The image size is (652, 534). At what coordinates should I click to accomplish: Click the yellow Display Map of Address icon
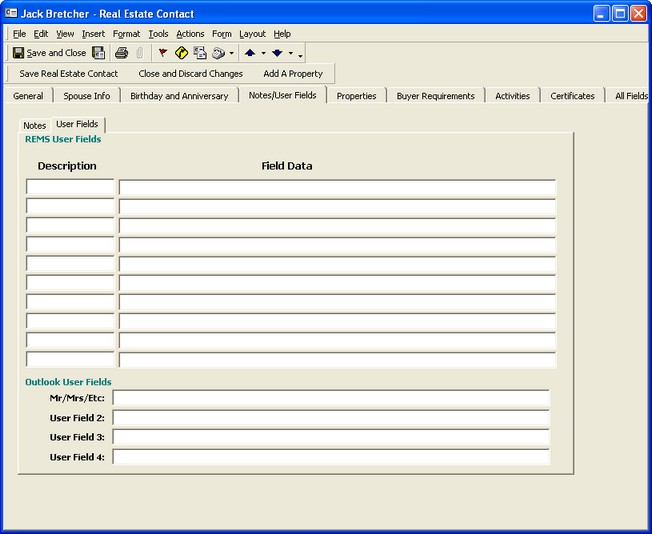(x=181, y=53)
